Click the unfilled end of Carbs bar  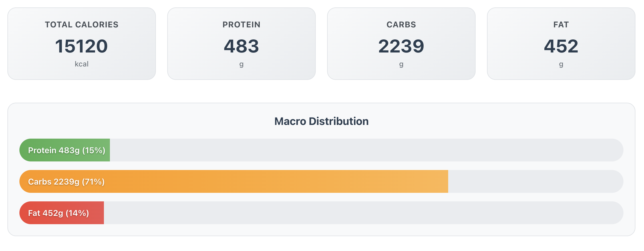(x=536, y=181)
